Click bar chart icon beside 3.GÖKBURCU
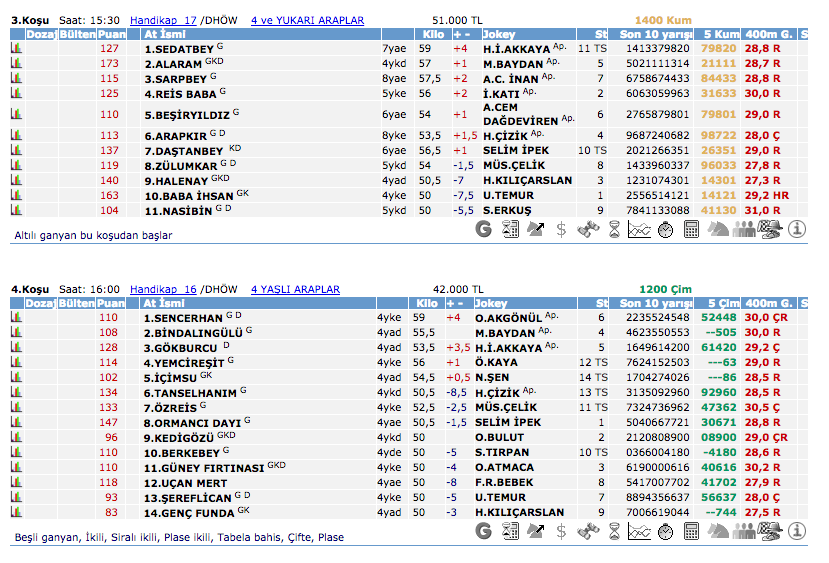This screenshot has height=563, width=829. coord(16,347)
